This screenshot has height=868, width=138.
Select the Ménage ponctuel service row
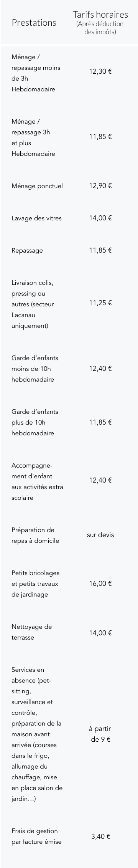(x=69, y=186)
